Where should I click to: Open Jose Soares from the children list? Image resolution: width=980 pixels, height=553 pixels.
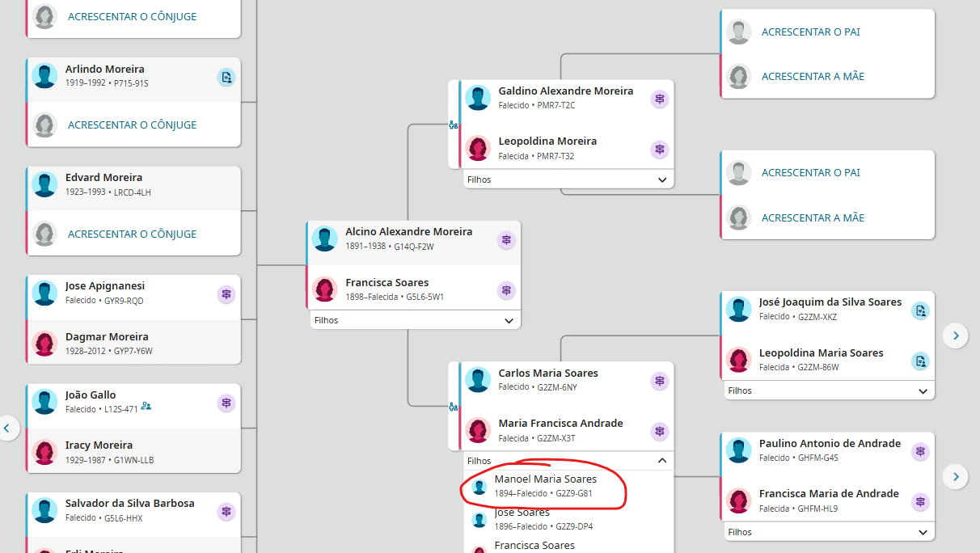[522, 518]
